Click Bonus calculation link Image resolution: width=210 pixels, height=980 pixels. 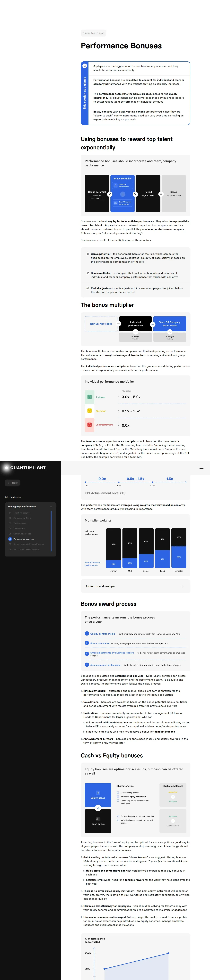coord(100,643)
